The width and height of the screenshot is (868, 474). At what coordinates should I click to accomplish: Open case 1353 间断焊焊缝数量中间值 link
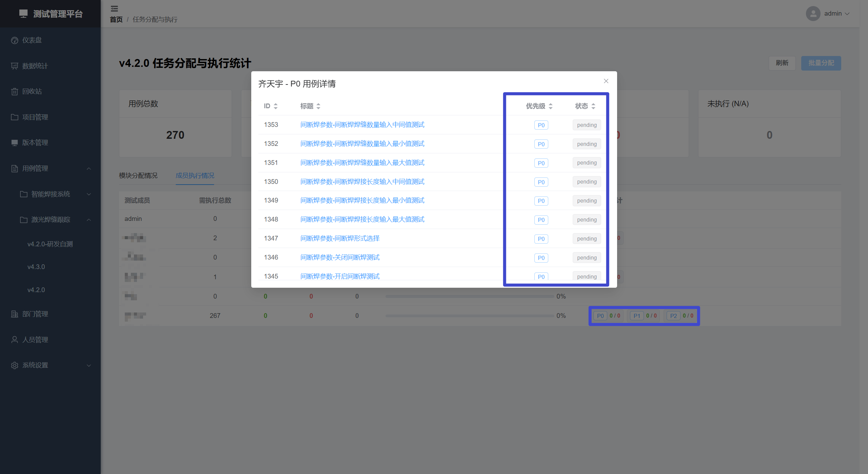pos(362,125)
